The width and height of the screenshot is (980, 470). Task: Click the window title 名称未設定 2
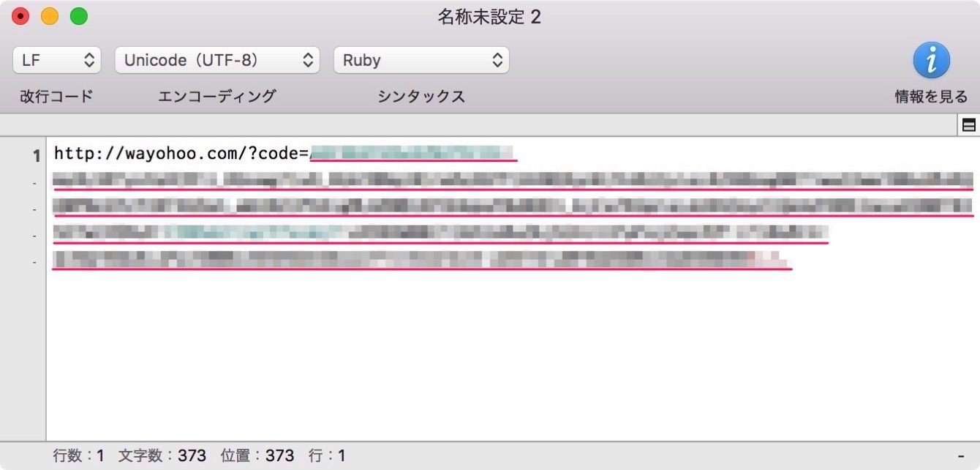489,17
